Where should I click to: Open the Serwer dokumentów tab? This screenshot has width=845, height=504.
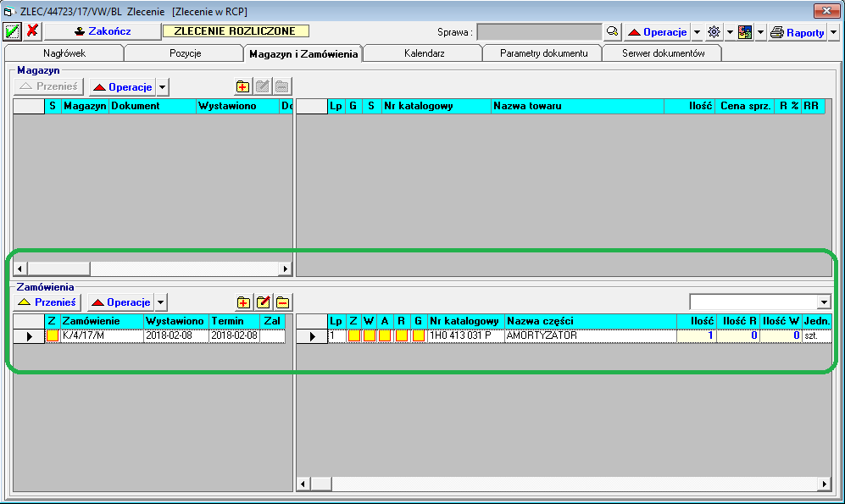[x=663, y=53]
